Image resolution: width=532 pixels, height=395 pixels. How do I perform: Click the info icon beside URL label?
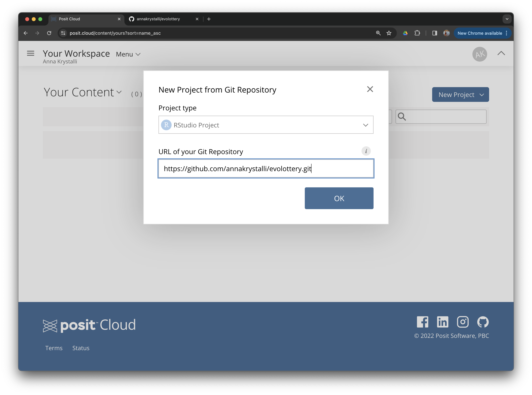coord(366,151)
